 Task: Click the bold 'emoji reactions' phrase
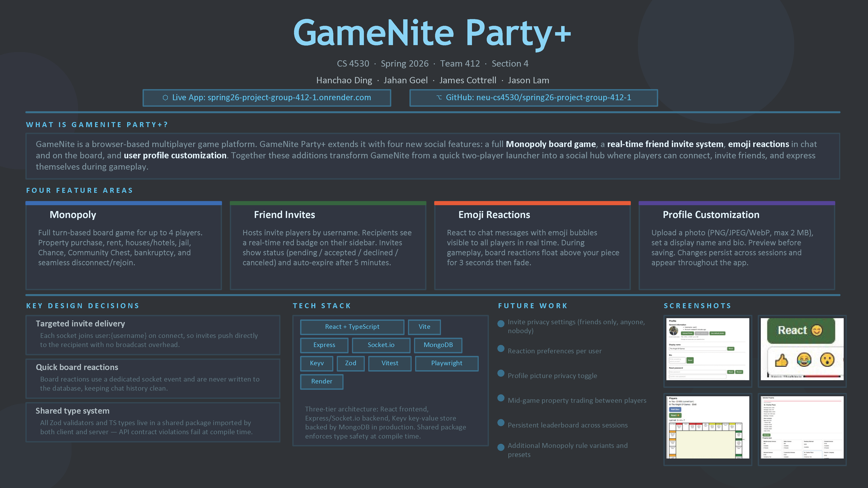[x=758, y=144]
